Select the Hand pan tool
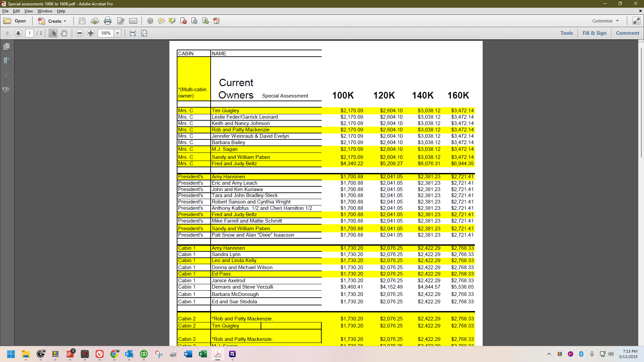This screenshot has height=362, width=644. click(x=64, y=33)
